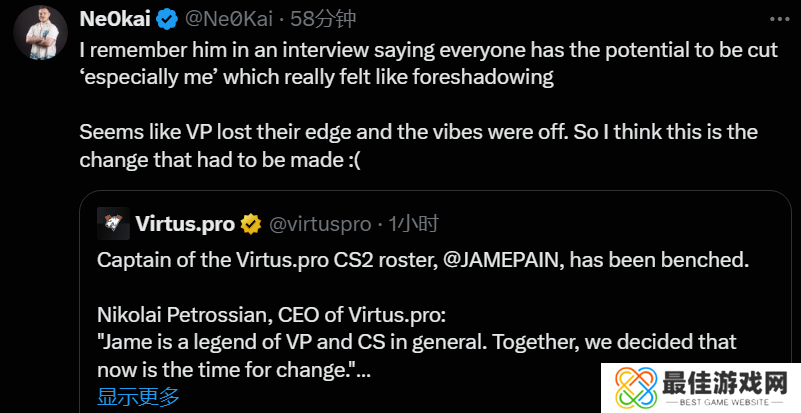The width and height of the screenshot is (801, 413).
Task: Click Virtus.pro's gold verified badge
Action: tap(249, 224)
